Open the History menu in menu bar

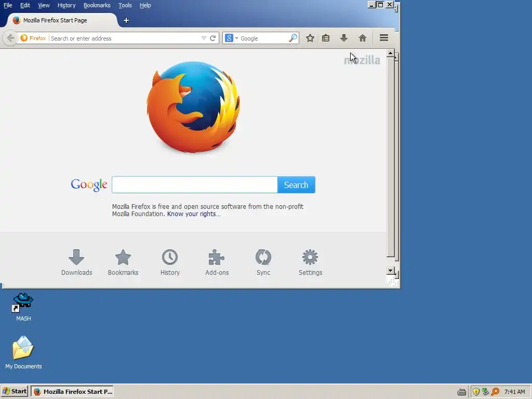pos(66,5)
